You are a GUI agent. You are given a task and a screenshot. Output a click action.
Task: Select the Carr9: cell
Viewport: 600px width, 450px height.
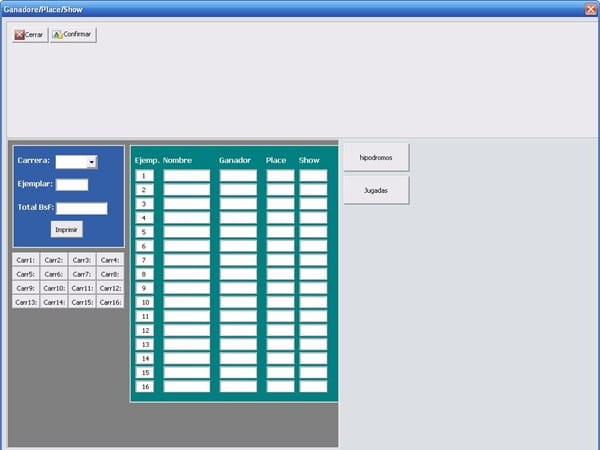[x=26, y=289]
